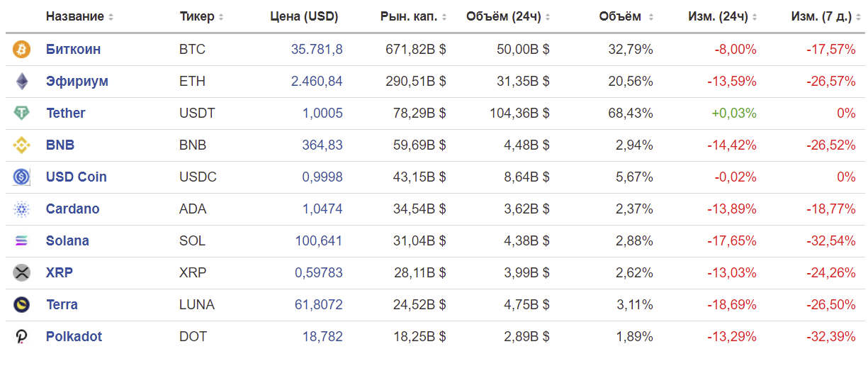Click 7-day change value -17,57%
The image size is (868, 366).
point(831,50)
